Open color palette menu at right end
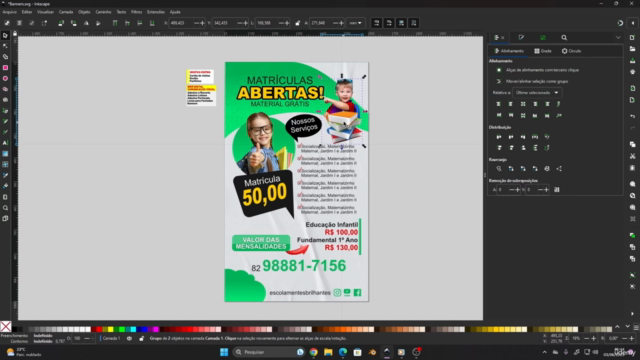This screenshot has height=360, width=640. 636,327
